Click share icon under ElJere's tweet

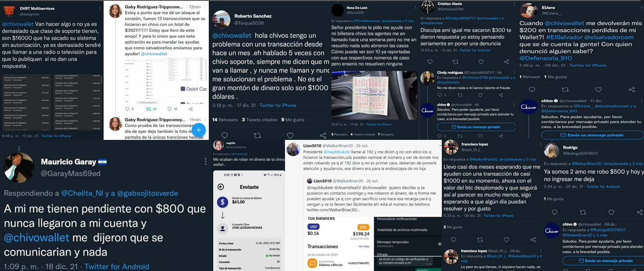632,90
